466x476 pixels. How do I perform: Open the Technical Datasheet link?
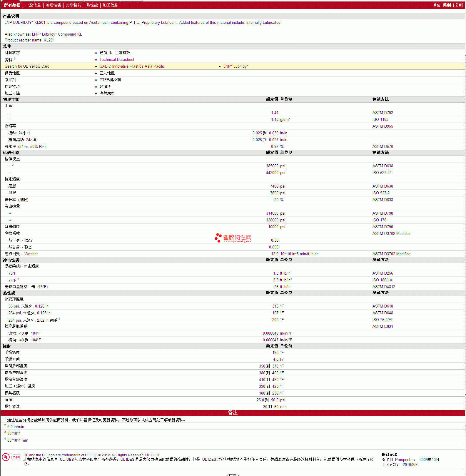tap(117, 60)
